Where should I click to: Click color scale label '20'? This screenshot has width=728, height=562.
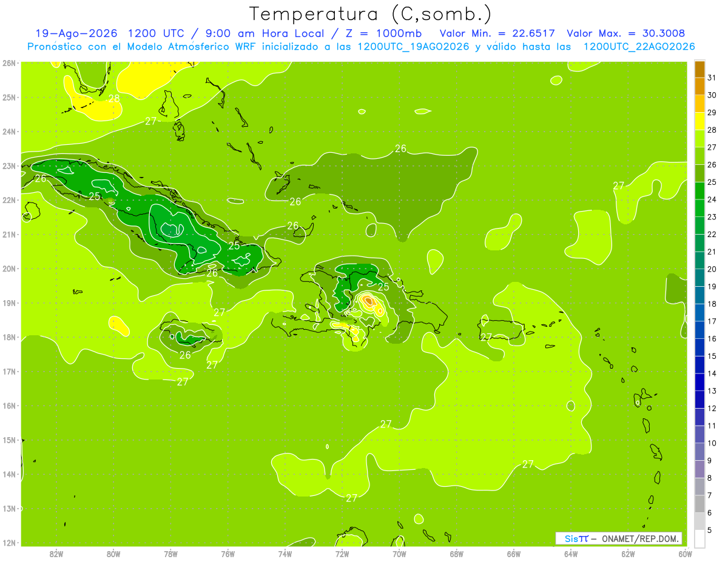point(712,269)
